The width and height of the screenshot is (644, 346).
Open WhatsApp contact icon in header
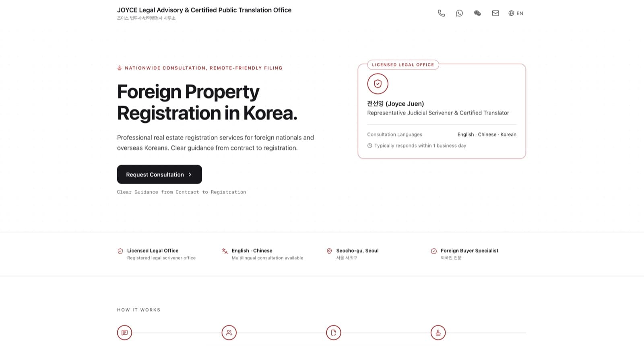coord(459,13)
